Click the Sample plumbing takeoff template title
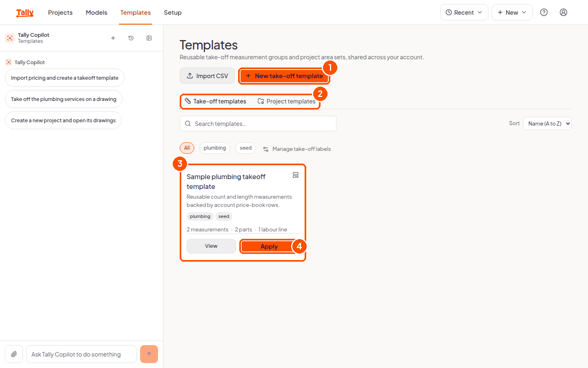588x368 pixels. tap(226, 182)
